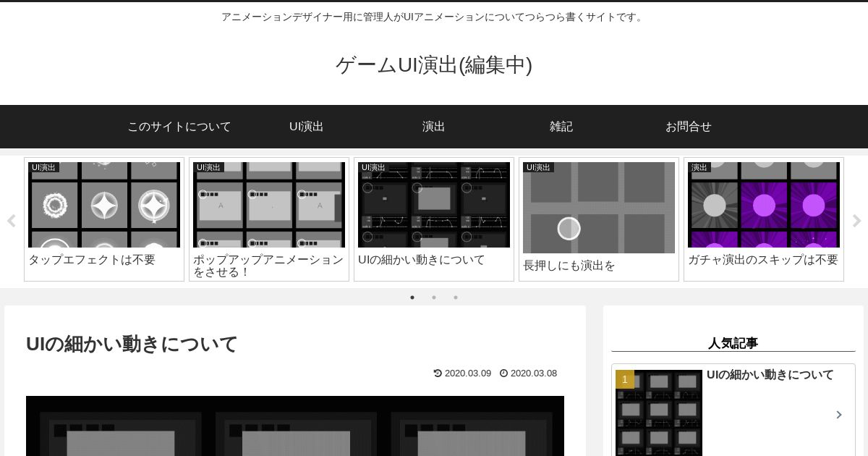Click the main article header image
Screen dimensions: 868x456
(x=295, y=426)
